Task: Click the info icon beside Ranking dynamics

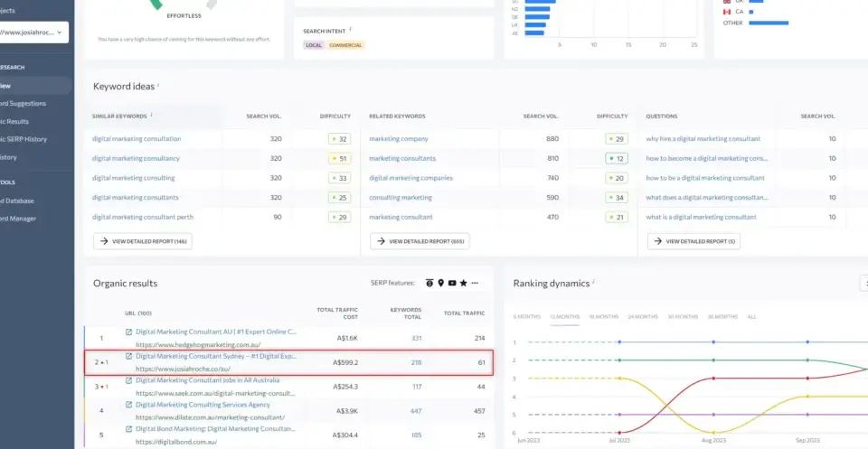Action: (x=593, y=282)
